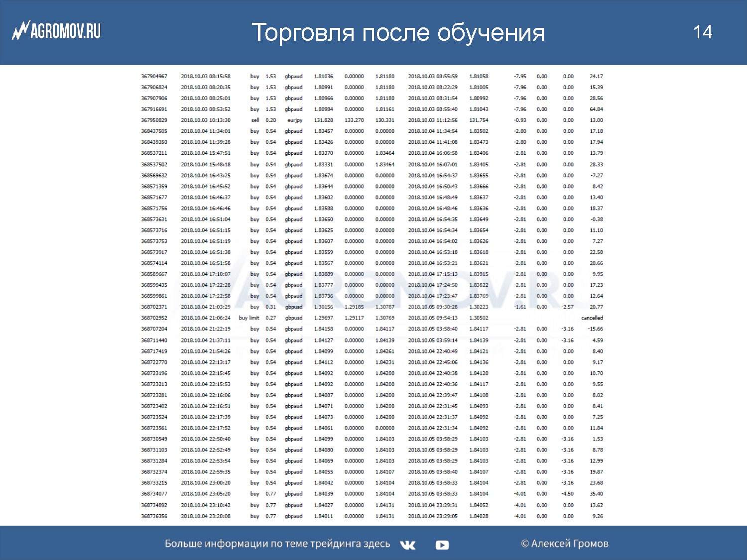Click the 'cancelled' status cell
The width and height of the screenshot is (747, 560).
(592, 318)
